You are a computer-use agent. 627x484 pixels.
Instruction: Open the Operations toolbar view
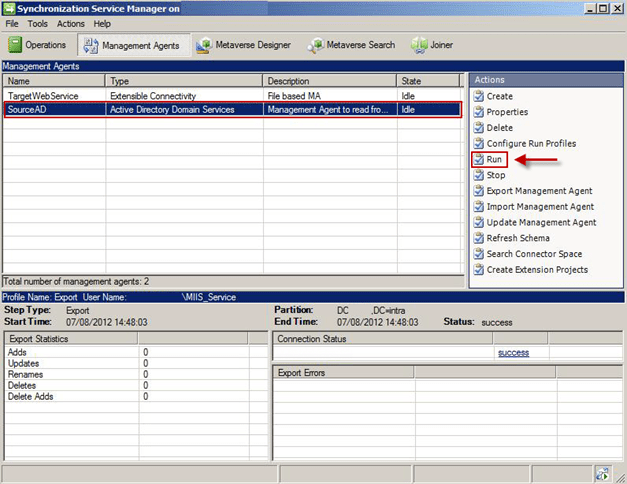38,45
